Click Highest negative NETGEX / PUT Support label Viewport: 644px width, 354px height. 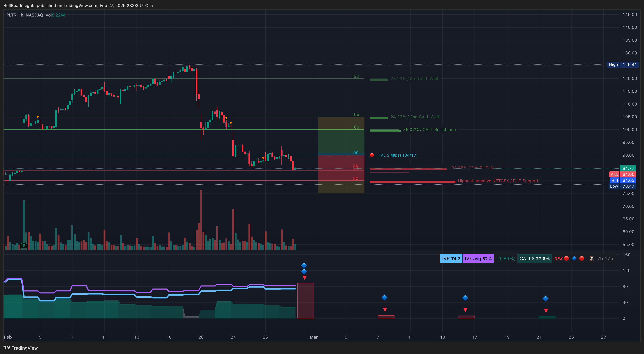[498, 181]
